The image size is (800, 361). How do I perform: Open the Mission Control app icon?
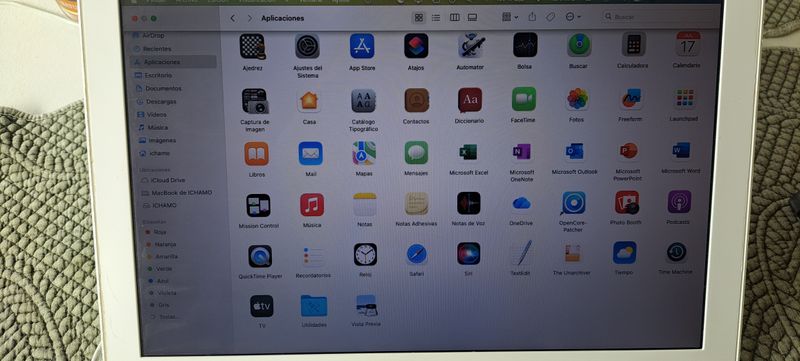[x=258, y=205]
